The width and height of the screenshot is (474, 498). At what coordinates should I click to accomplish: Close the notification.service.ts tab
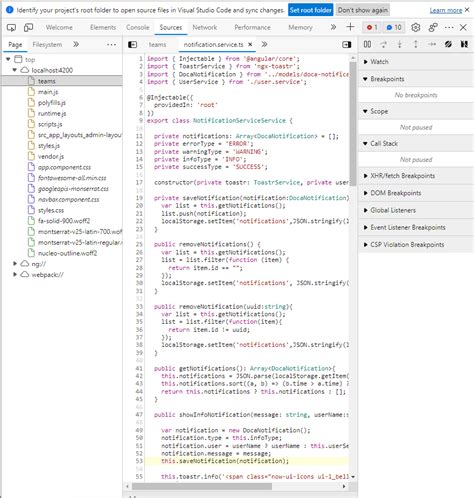point(250,44)
